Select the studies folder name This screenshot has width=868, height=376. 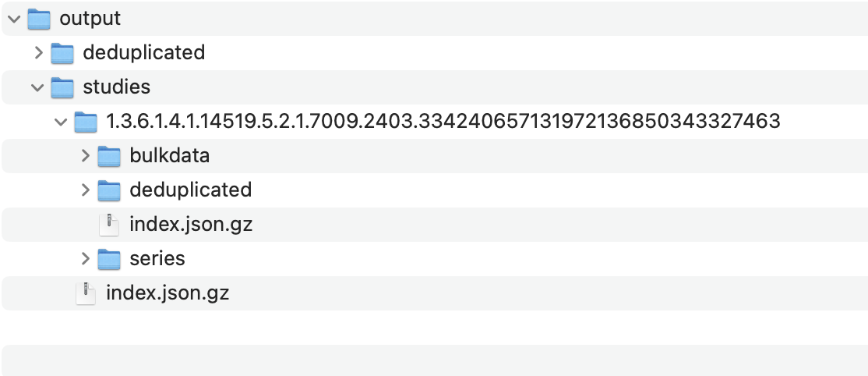point(116,87)
